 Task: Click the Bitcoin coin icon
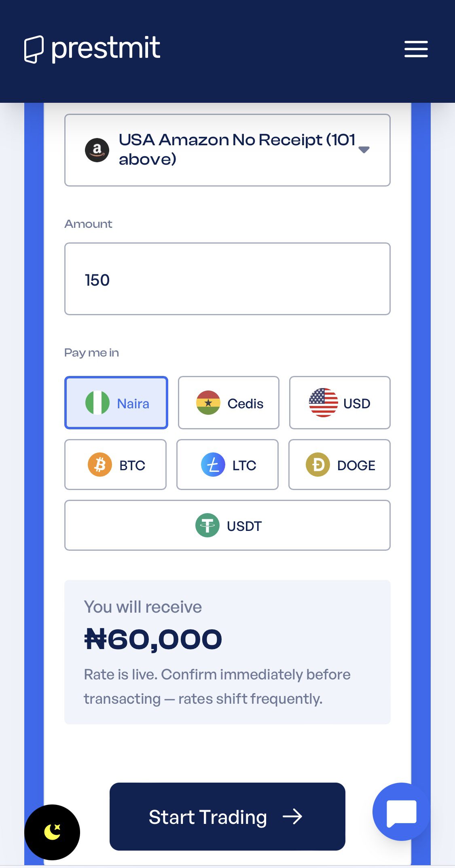pos(100,465)
